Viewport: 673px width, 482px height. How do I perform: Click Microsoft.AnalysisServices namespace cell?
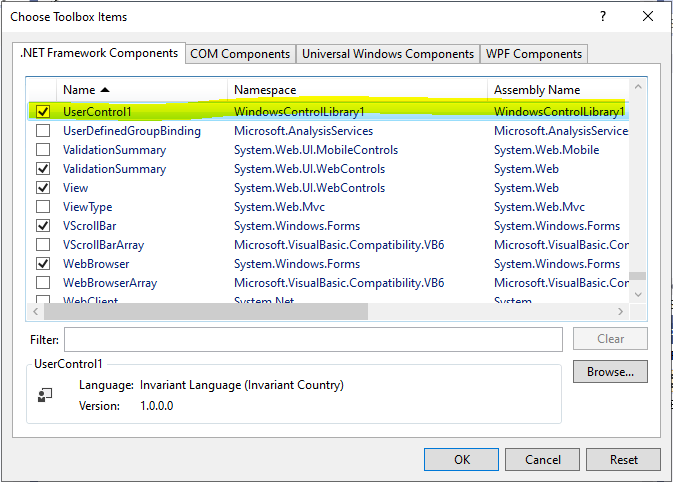click(x=303, y=131)
